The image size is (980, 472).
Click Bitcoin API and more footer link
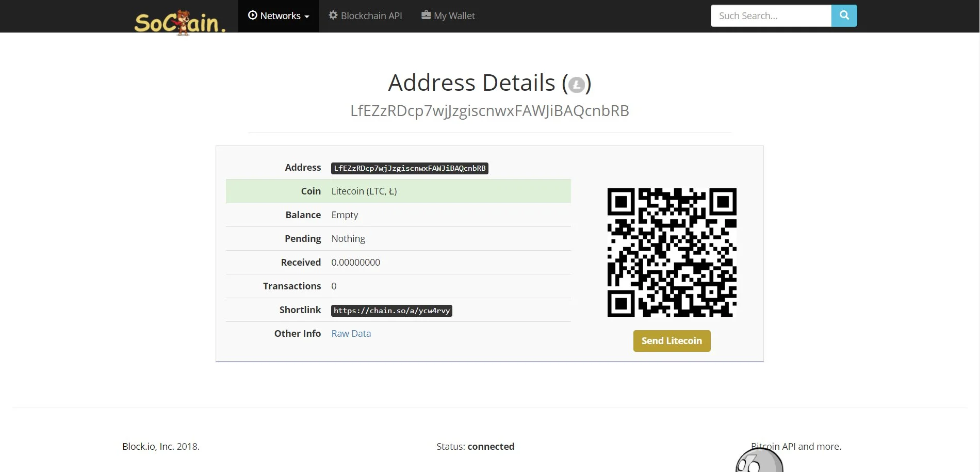point(796,447)
